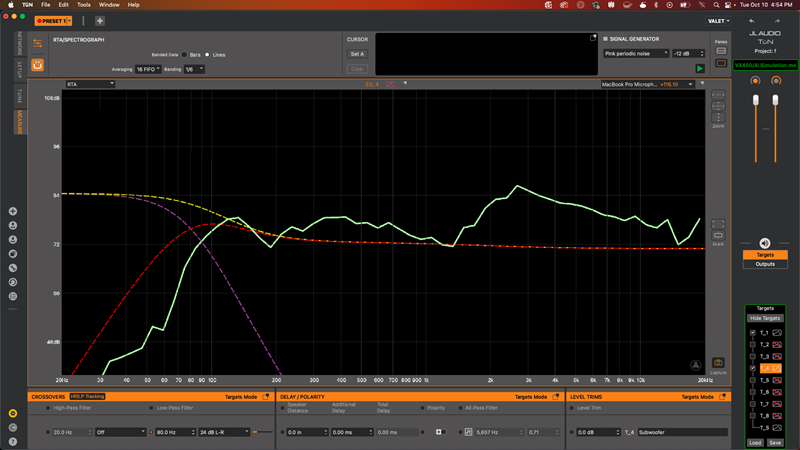The width and height of the screenshot is (800, 450).
Task: Click the Set A cursor button
Action: click(357, 54)
